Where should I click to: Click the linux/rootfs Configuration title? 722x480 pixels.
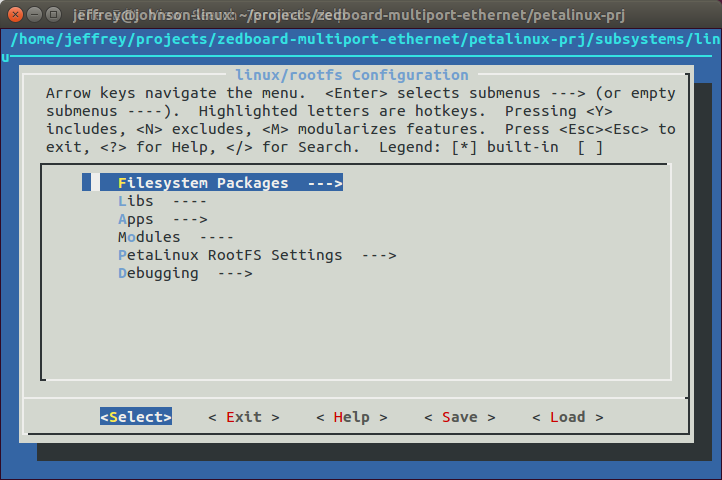[x=352, y=75]
